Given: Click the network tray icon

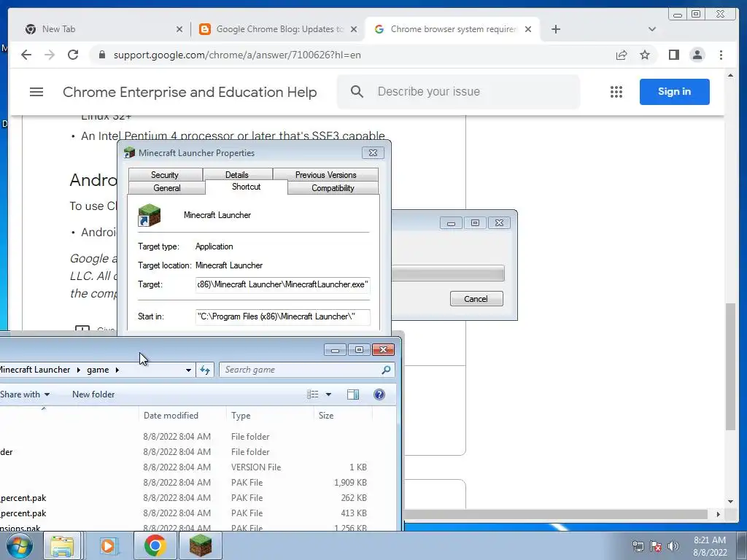Looking at the screenshot, I should (638, 546).
